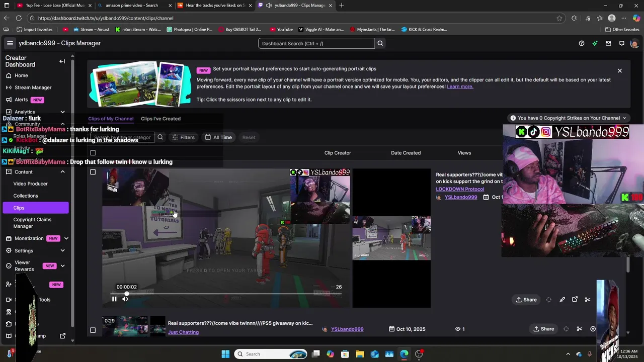Open the whispers chat bubble icon
Viewport: 644px width, 362px height.
point(622,43)
